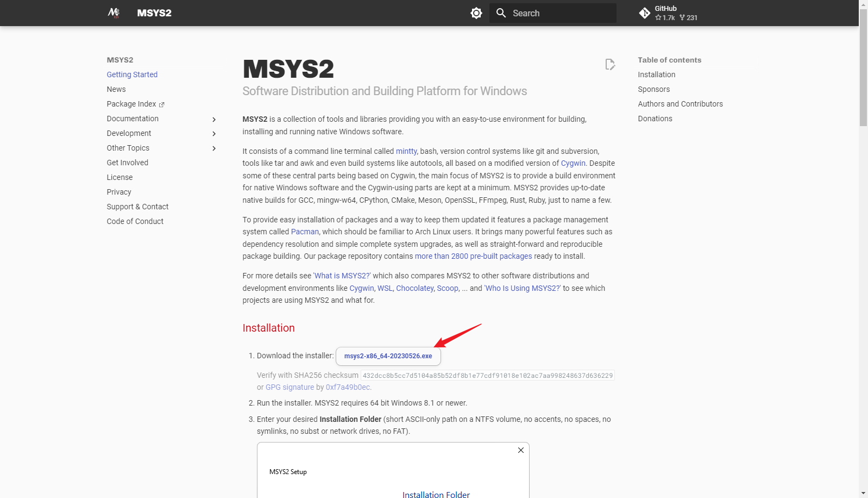Open the Cygwin link in comparison list
Viewport: 868px width, 498px height.
[x=362, y=288]
